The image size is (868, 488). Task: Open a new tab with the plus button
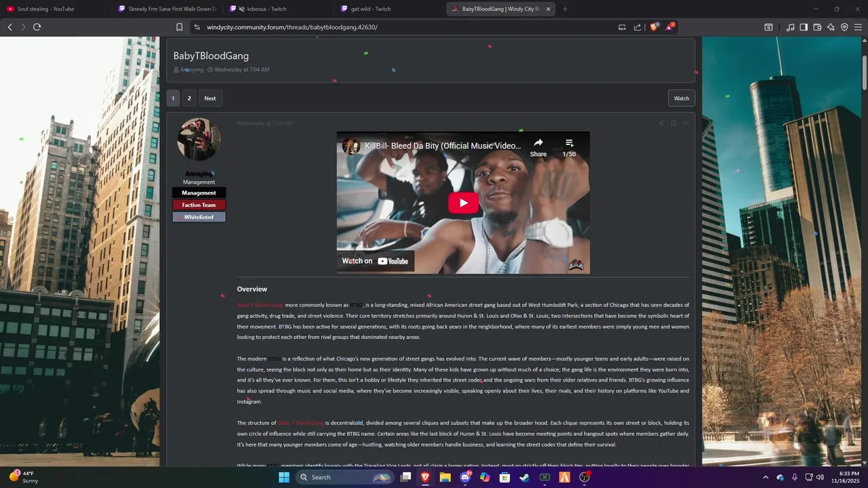[x=565, y=9]
